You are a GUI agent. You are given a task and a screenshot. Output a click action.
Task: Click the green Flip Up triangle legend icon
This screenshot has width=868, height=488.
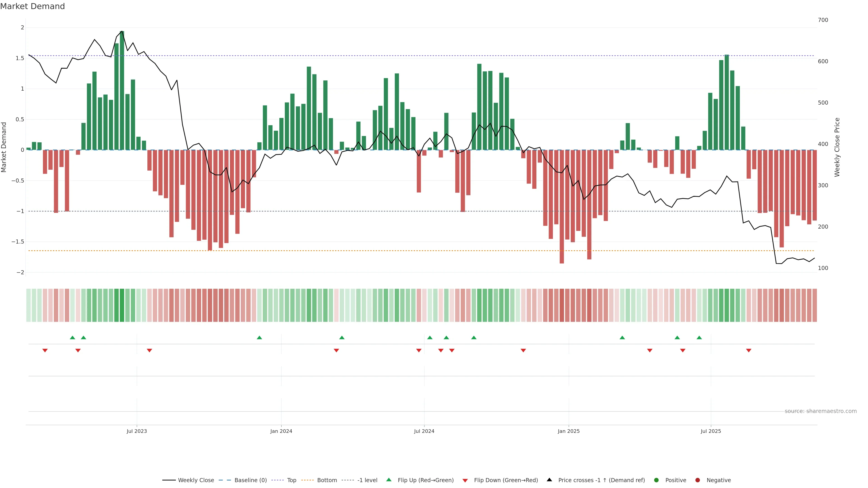click(x=389, y=480)
